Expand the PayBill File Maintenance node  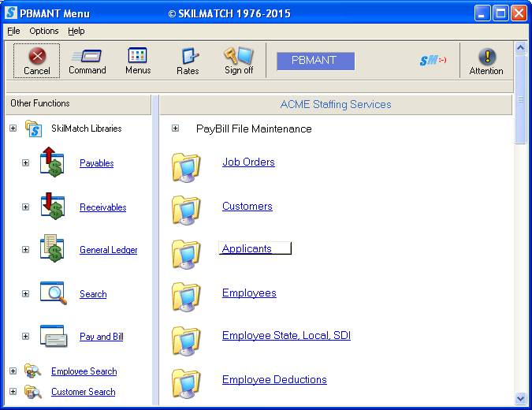click(x=175, y=129)
